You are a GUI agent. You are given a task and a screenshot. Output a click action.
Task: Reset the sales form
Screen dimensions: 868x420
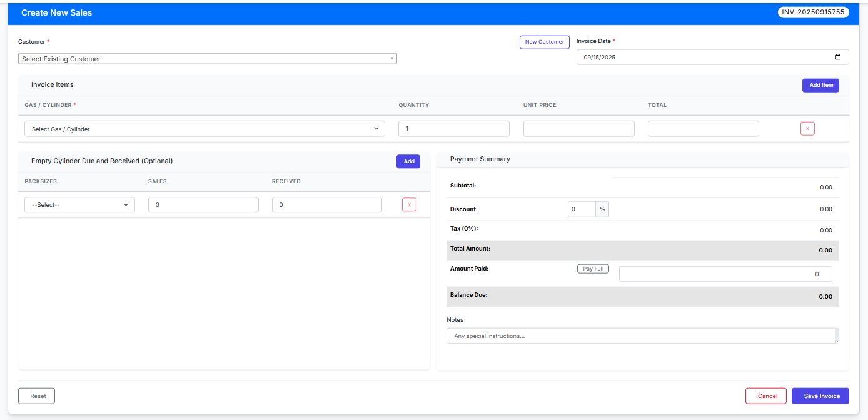pos(38,396)
